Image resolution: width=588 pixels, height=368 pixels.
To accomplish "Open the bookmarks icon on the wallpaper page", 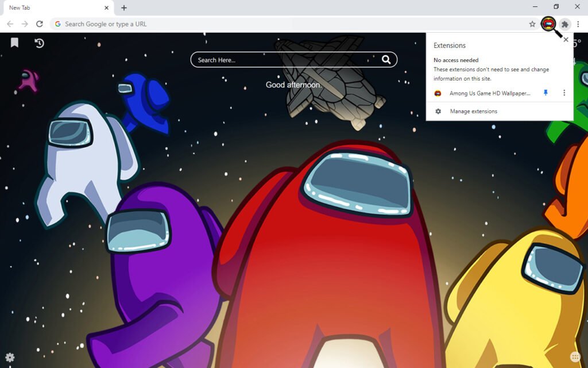I will [15, 43].
